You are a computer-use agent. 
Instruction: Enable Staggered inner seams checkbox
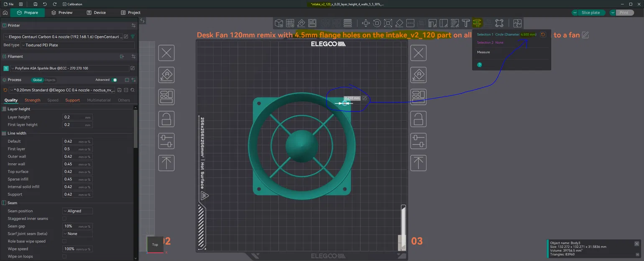pos(64,218)
